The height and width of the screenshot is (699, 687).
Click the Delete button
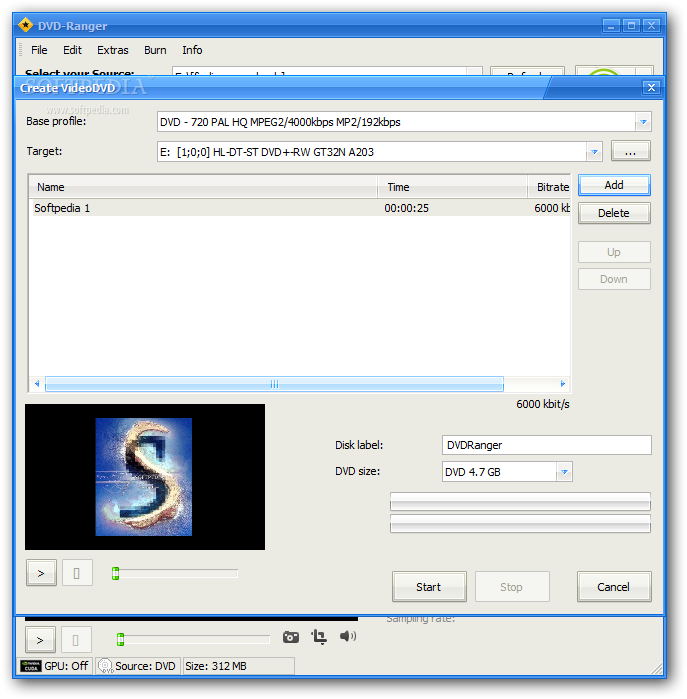(614, 213)
